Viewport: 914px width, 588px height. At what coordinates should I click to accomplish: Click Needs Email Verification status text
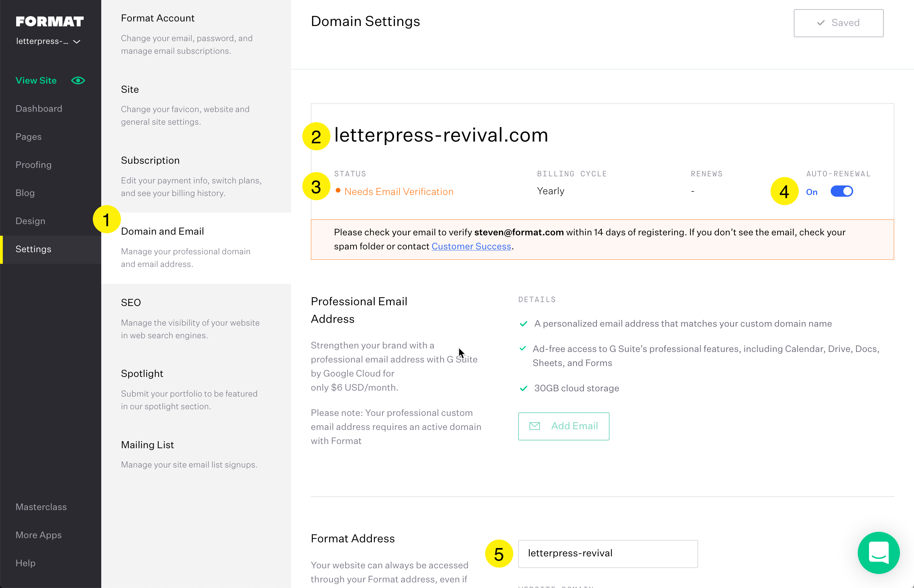(x=399, y=192)
